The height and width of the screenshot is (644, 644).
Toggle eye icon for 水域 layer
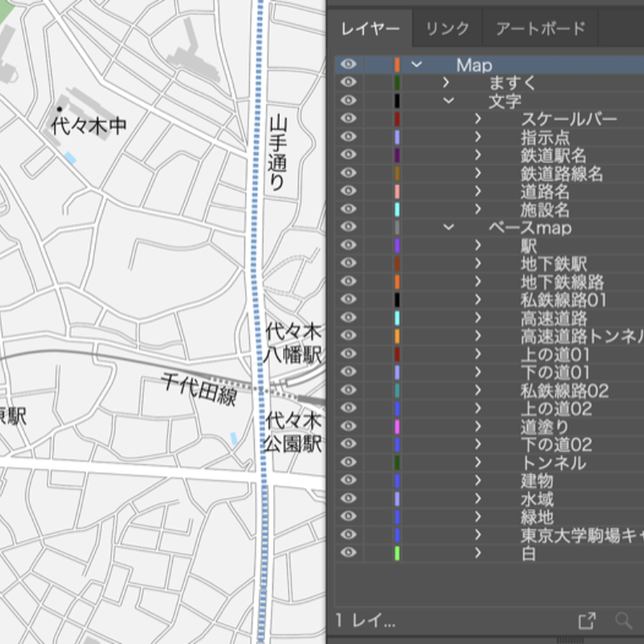(x=349, y=498)
